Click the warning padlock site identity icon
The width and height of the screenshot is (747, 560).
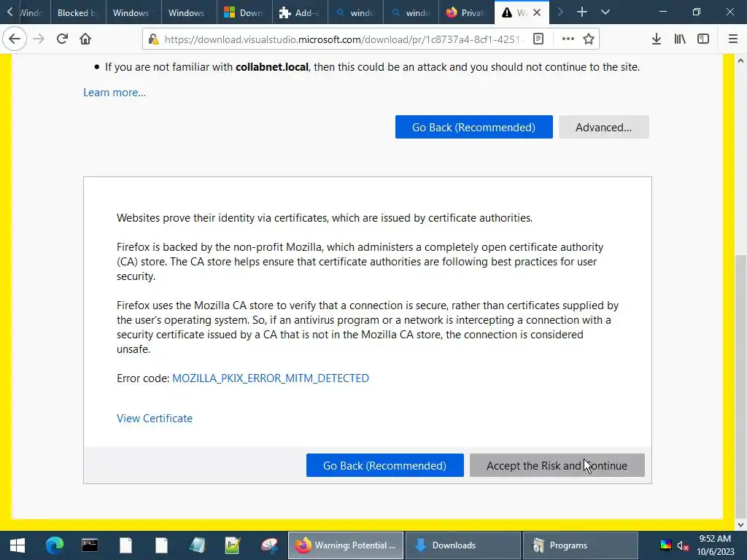pyautogui.click(x=153, y=39)
